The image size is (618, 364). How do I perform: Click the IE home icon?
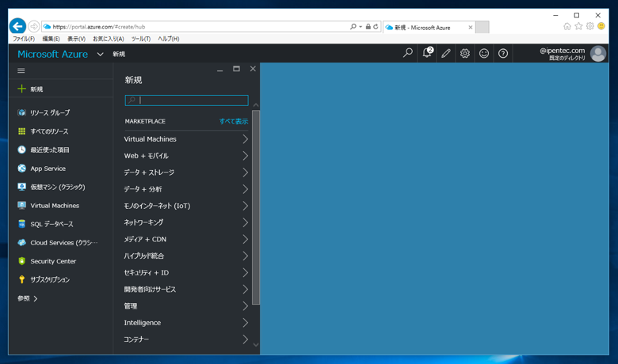point(566,26)
